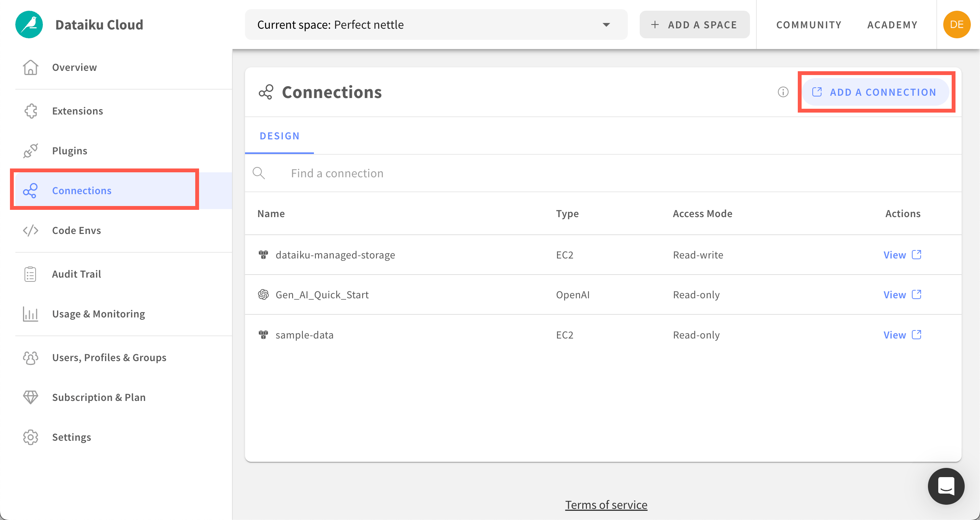This screenshot has width=980, height=520.
Task: Click the OpenAI icon beside Gen_AI_Quick_Start
Action: 264,294
